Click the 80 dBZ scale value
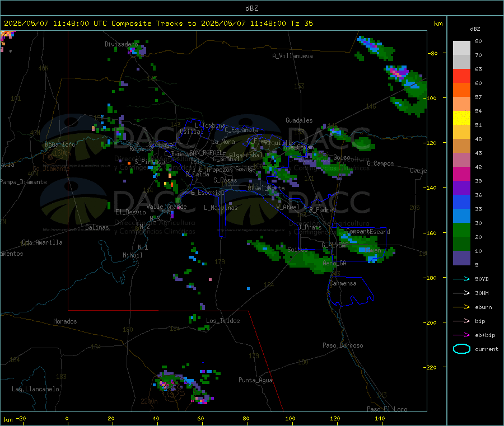The image size is (504, 426). pos(478,41)
